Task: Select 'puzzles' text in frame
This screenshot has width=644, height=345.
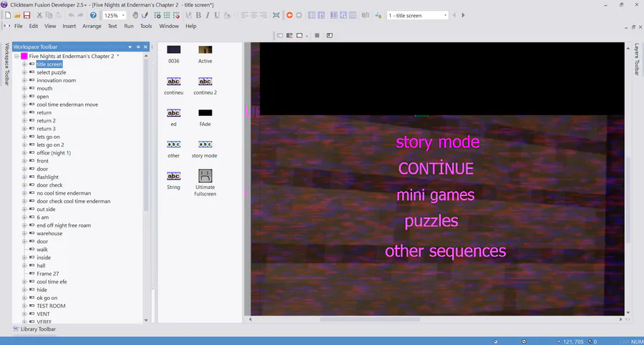Action: [431, 222]
